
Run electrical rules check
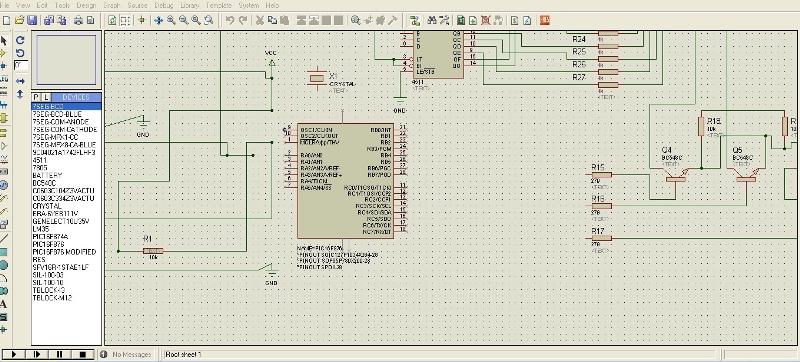528,20
